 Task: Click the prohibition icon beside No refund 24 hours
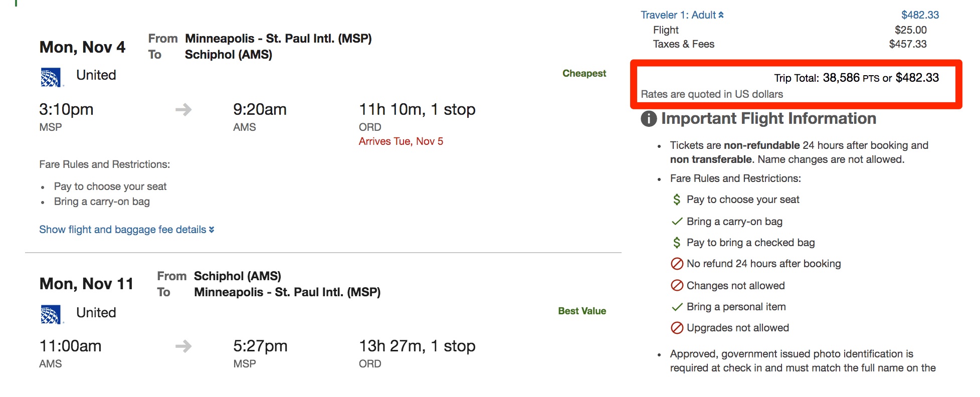[677, 264]
